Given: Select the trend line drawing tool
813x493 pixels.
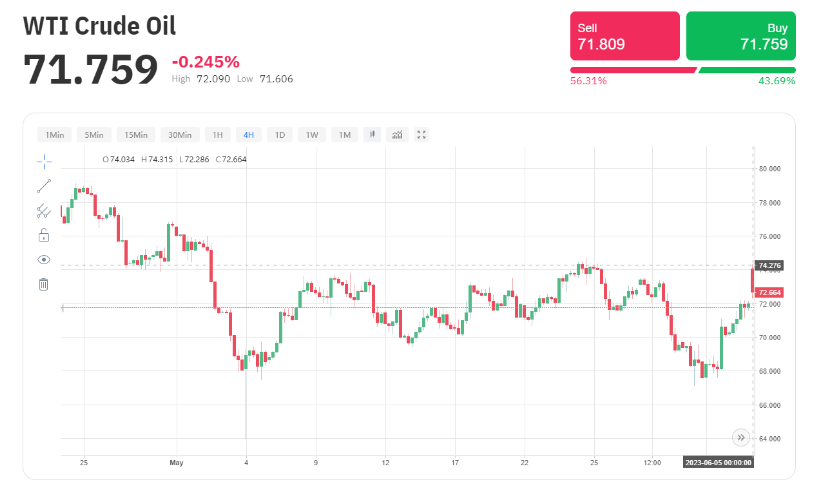Looking at the screenshot, I should [x=44, y=185].
